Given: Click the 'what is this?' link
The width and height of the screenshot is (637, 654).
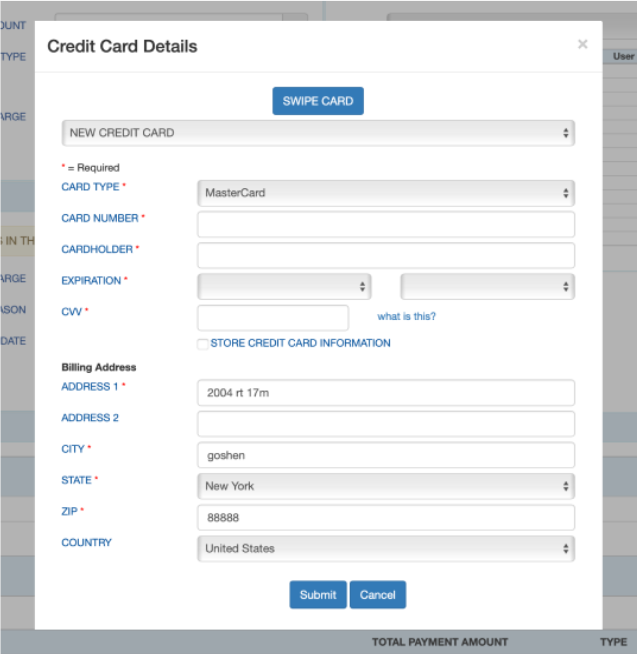Looking at the screenshot, I should click(x=406, y=317).
